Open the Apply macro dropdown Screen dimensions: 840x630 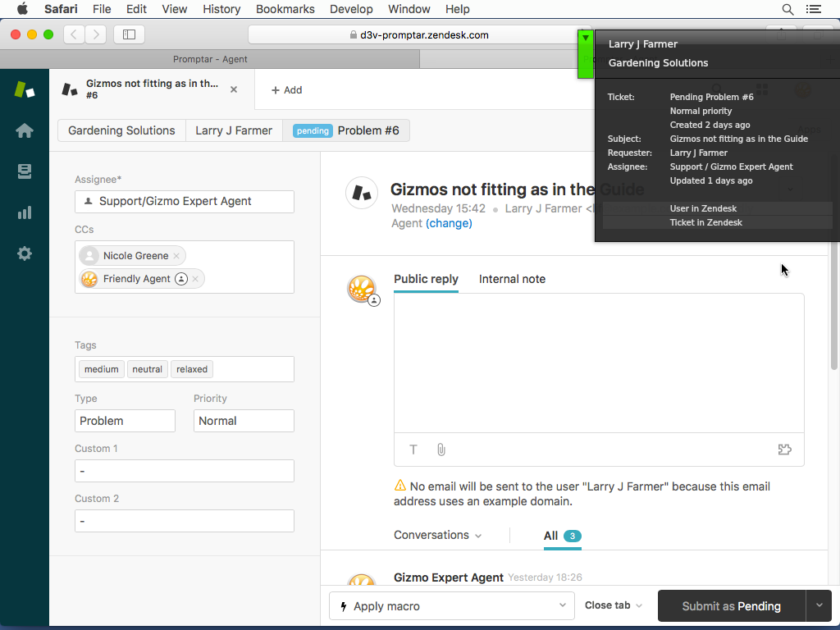pos(452,606)
